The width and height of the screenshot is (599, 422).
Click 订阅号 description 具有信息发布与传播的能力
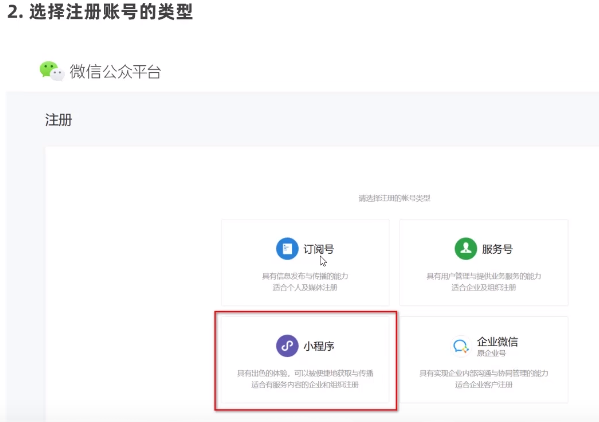point(305,276)
